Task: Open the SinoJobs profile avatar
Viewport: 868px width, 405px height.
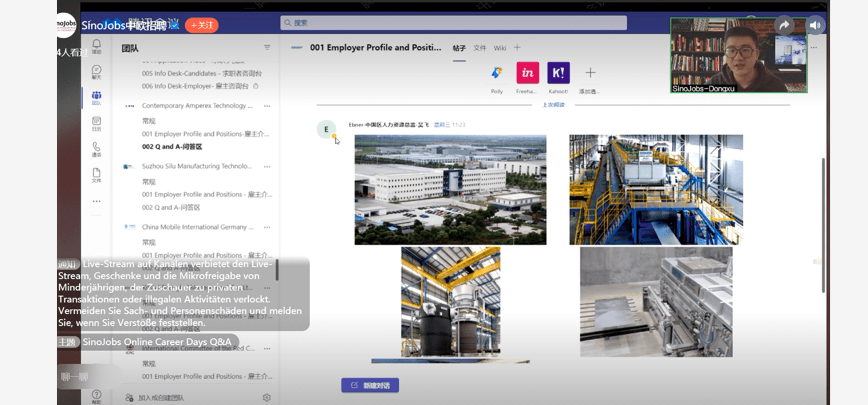Action: 66,25
